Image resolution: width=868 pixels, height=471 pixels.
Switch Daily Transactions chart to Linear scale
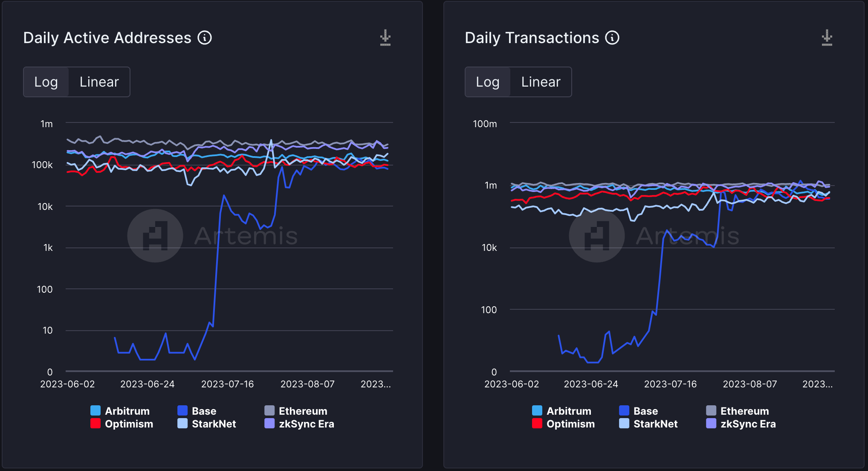click(x=541, y=82)
